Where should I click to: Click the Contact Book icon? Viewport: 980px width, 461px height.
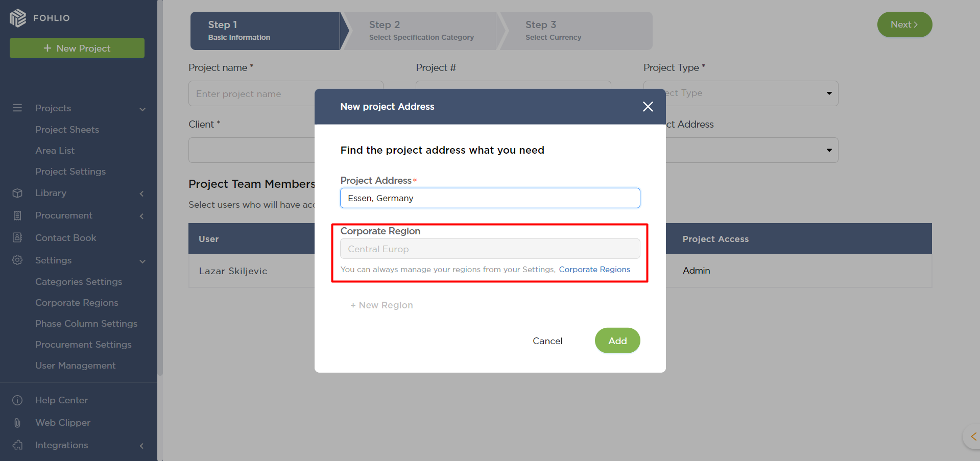point(17,238)
